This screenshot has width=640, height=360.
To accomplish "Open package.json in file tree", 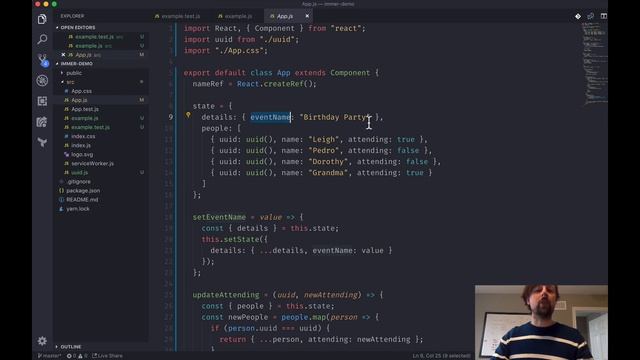I will click(83, 191).
